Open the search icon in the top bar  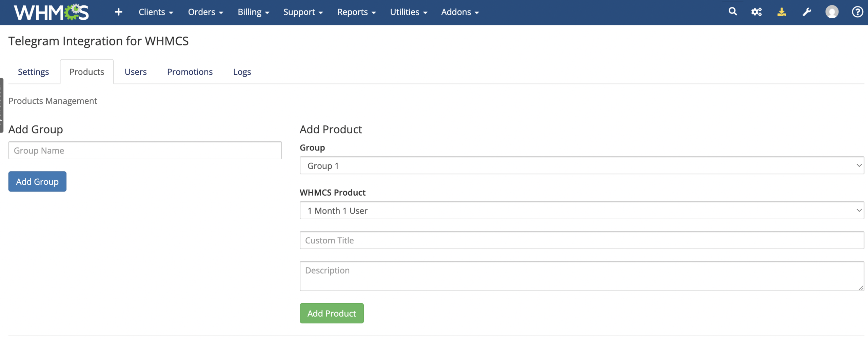(x=733, y=12)
